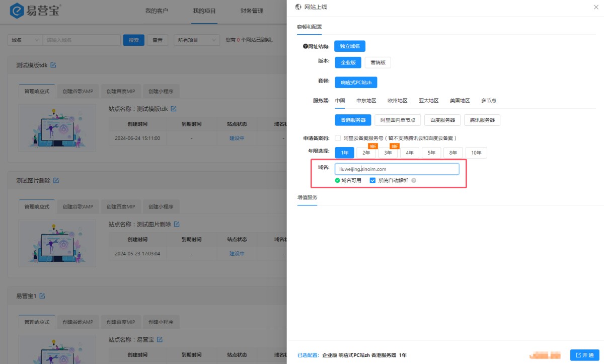Image resolution: width=604 pixels, height=364 pixels.
Task: Click edit icon beside 测试图片删除 project title
Action: point(56,181)
